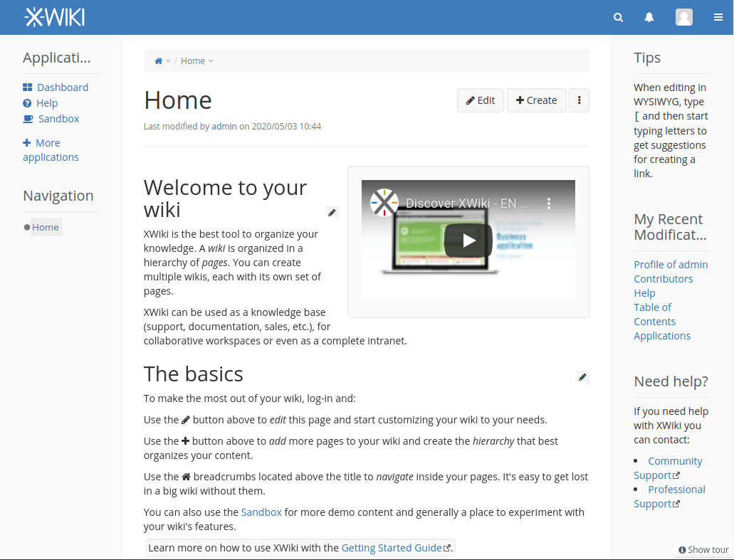Open Profile of admin recent modification
734x560 pixels.
(671, 265)
